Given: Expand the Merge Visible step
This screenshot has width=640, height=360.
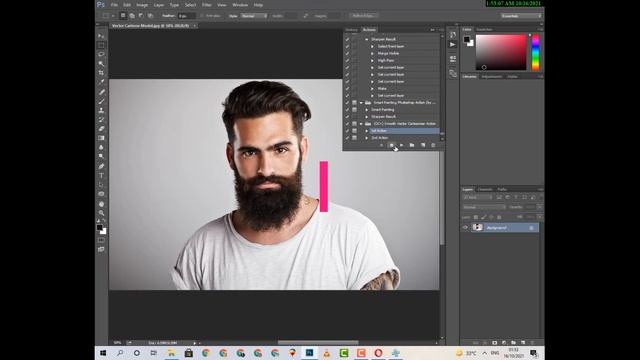Looking at the screenshot, I should pos(372,53).
